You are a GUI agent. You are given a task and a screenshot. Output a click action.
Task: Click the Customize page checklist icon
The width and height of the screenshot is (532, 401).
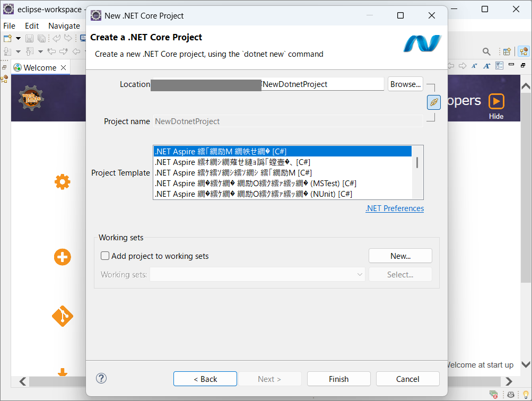tap(500, 65)
